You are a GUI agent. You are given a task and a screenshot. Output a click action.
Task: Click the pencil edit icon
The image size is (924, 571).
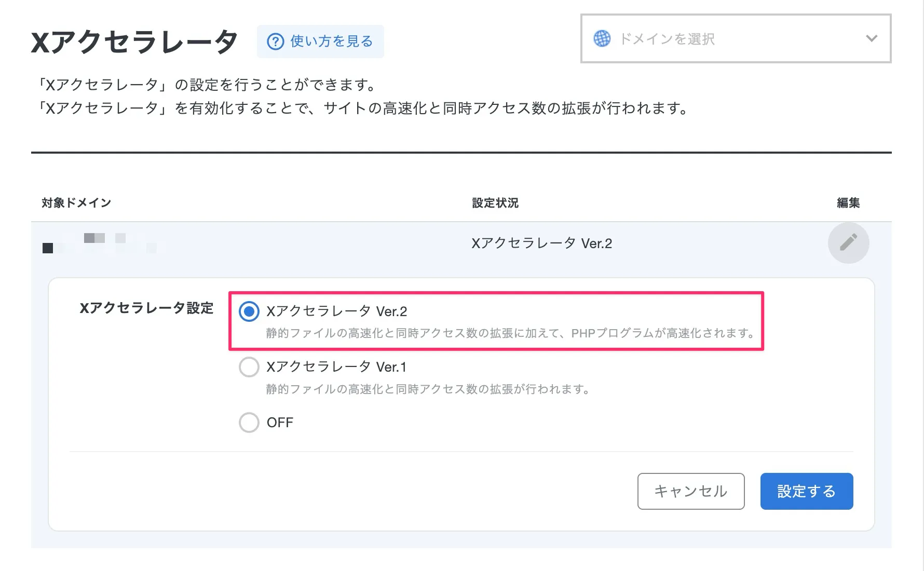(x=848, y=242)
